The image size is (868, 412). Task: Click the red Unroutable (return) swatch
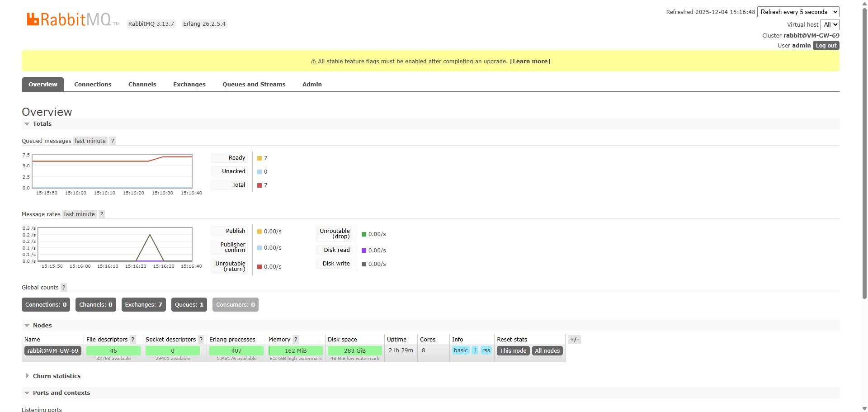coord(259,267)
